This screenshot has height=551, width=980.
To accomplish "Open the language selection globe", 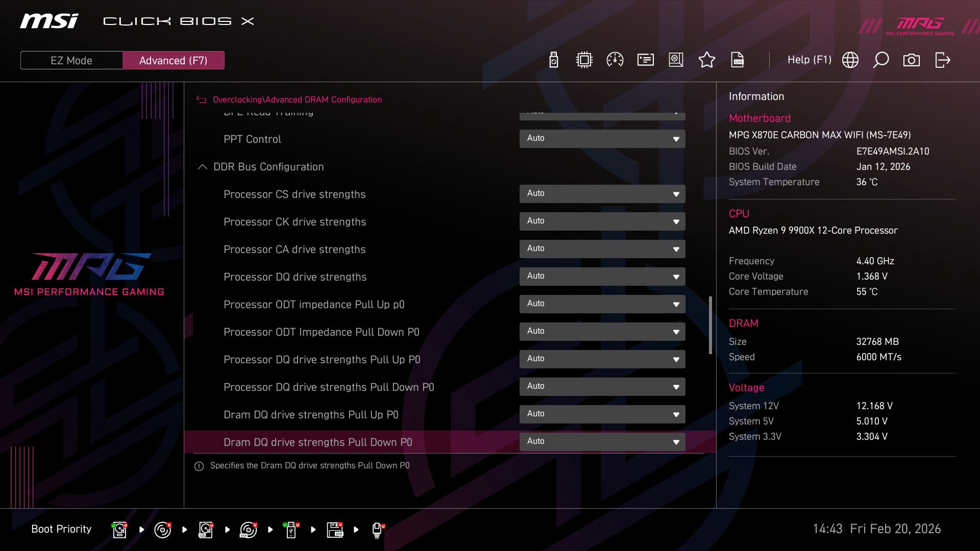I will pos(850,60).
